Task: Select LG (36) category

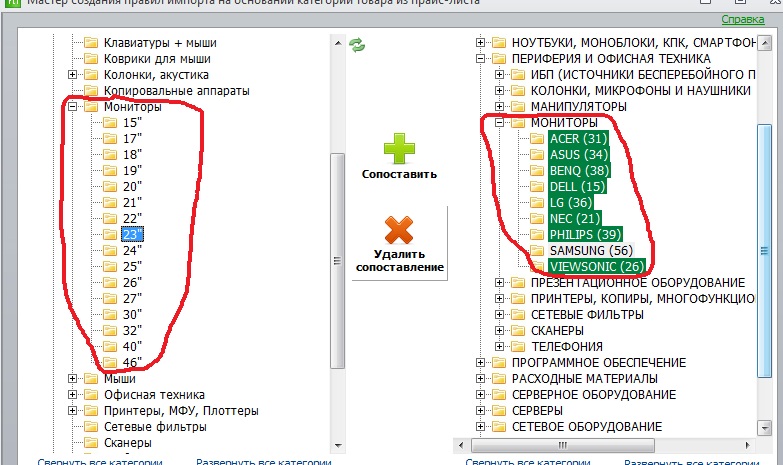Action: tap(571, 202)
